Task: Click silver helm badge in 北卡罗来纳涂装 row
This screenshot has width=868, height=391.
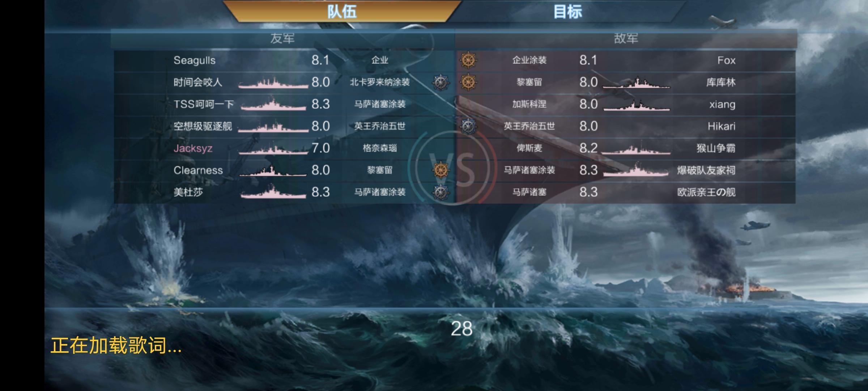Action: coord(441,82)
